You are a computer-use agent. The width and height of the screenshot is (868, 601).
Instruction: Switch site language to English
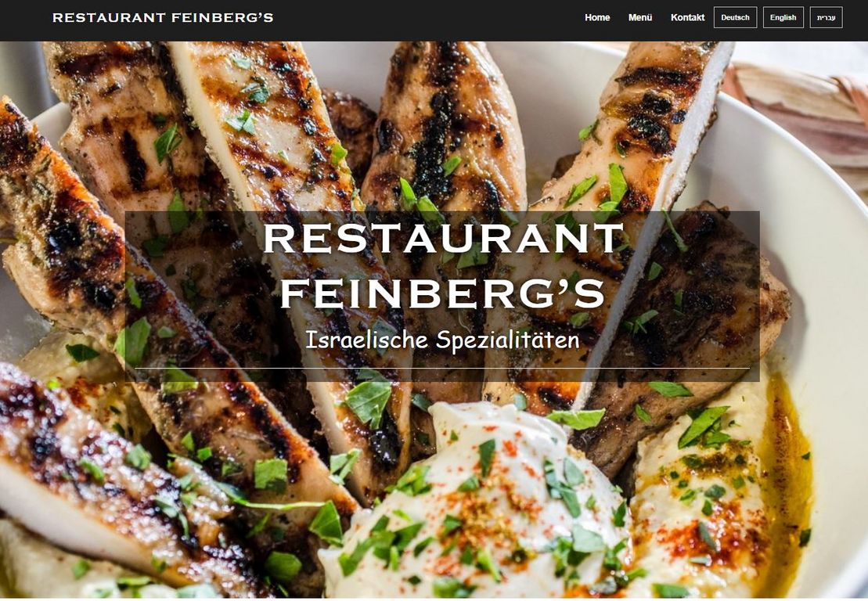(783, 18)
